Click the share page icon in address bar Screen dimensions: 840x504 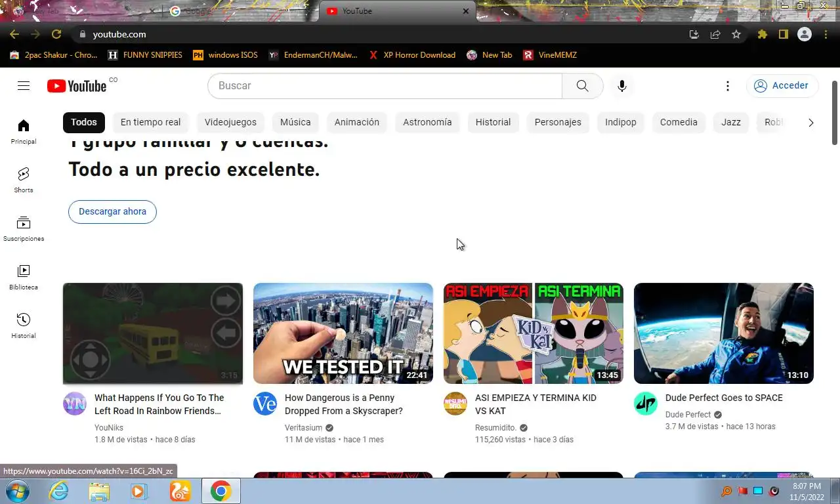[x=715, y=34]
